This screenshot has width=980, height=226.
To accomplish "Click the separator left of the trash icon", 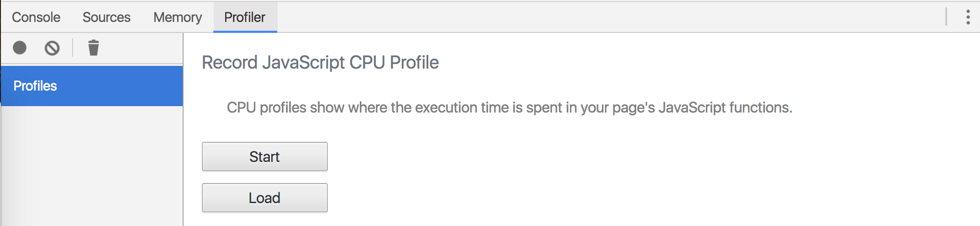I will [x=73, y=48].
